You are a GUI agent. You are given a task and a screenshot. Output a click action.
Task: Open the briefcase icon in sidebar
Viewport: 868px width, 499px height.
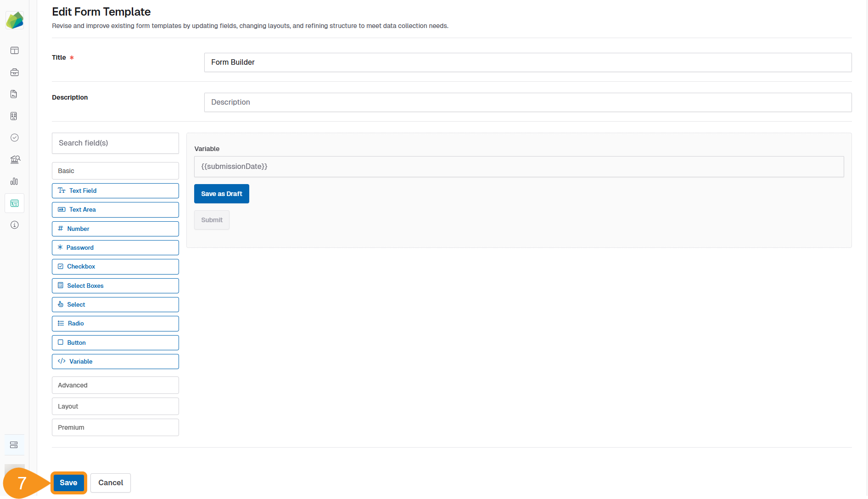pyautogui.click(x=15, y=72)
